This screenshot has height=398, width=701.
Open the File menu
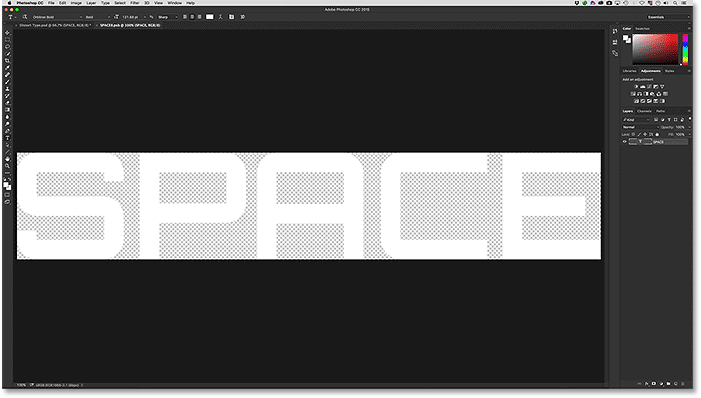click(x=51, y=3)
